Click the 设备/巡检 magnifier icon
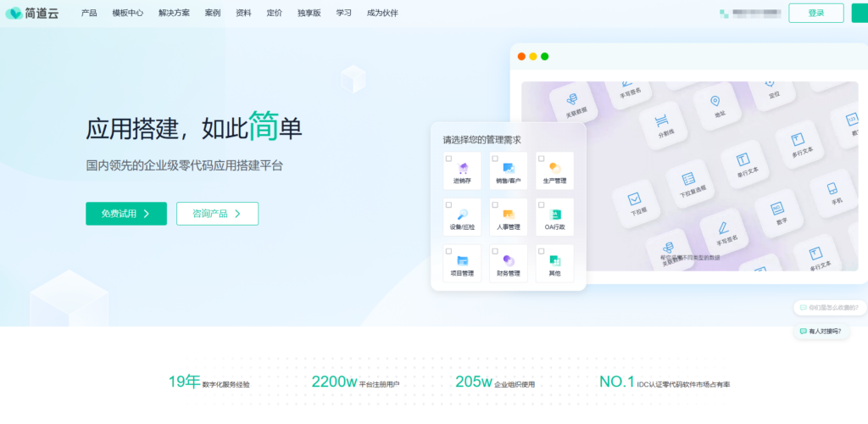 click(x=463, y=214)
